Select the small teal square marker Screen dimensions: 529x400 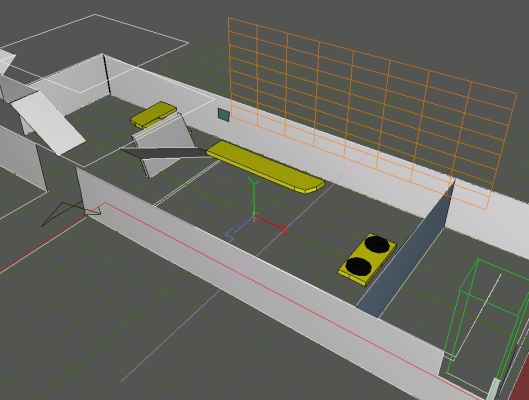pyautogui.click(x=224, y=115)
